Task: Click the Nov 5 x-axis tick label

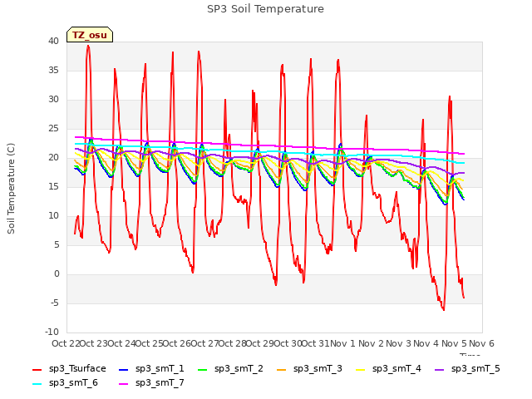Action: (454, 343)
